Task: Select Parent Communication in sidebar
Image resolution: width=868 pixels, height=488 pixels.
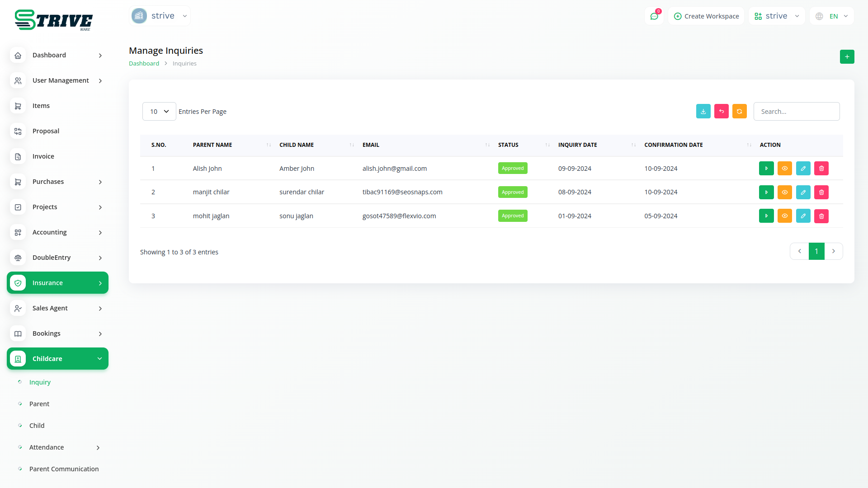Action: coord(64,469)
